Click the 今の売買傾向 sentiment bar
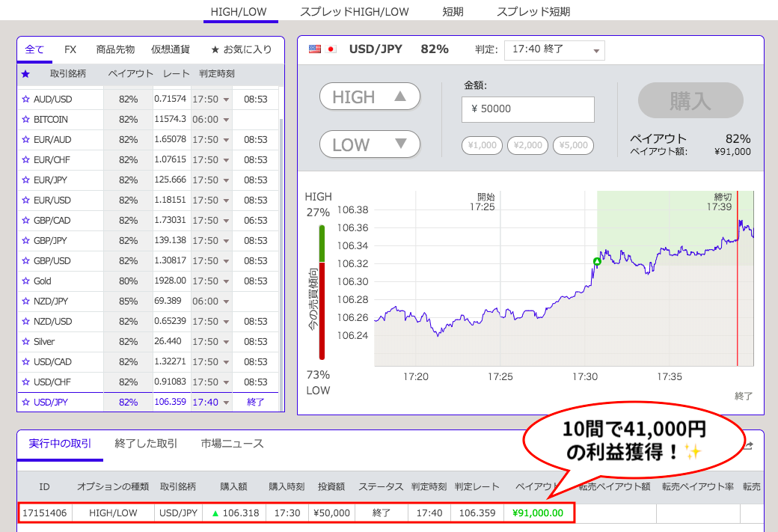The height and width of the screenshot is (532, 778). 323,292
